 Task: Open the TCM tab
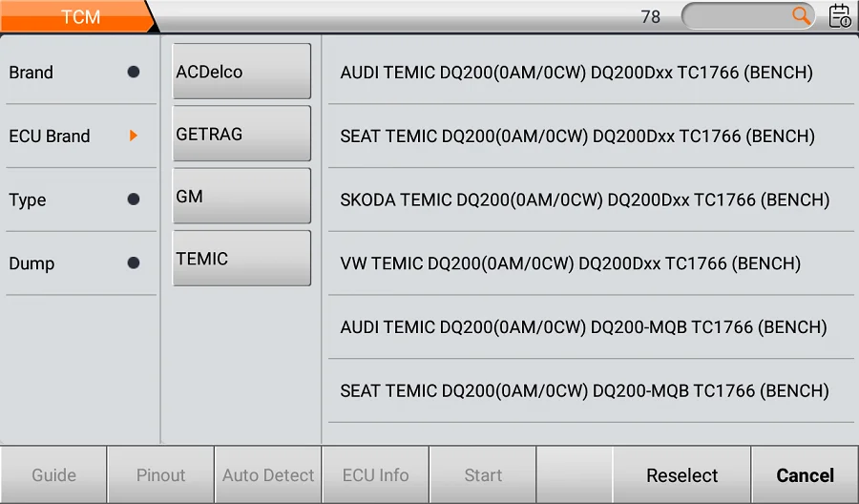[79, 16]
